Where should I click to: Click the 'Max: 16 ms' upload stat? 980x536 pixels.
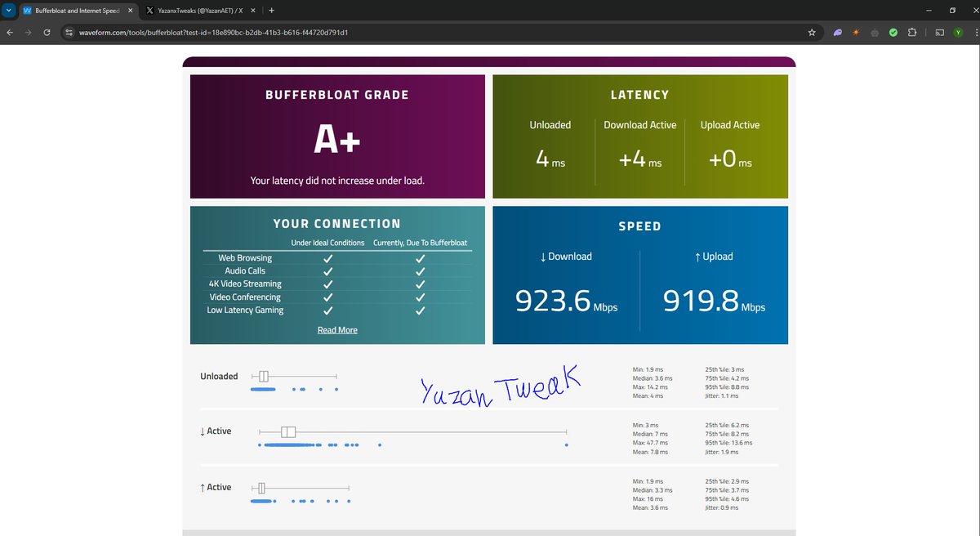[649, 498]
